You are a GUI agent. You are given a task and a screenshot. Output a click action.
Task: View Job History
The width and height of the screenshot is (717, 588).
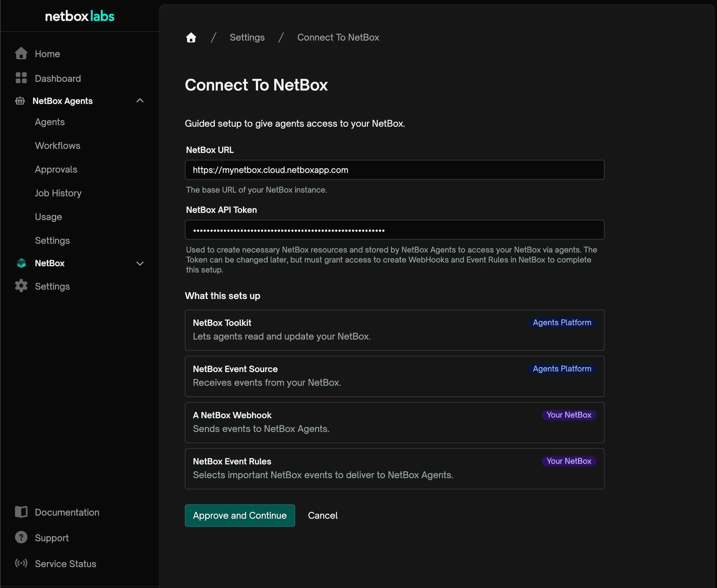tap(58, 193)
